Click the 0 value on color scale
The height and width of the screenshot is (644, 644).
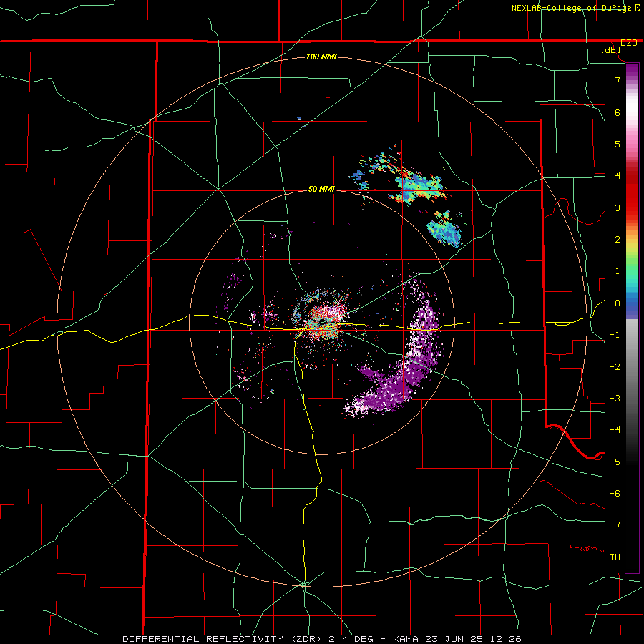point(618,303)
